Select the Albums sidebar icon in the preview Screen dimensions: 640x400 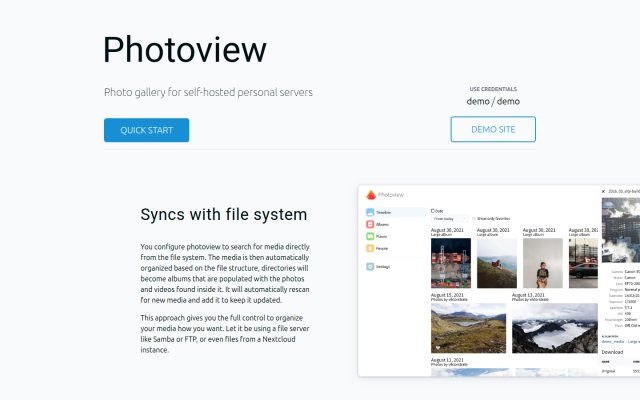[370, 224]
